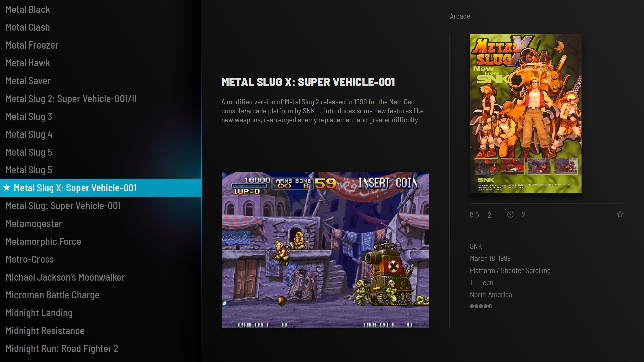Click the gamepad players icon

[x=474, y=215]
